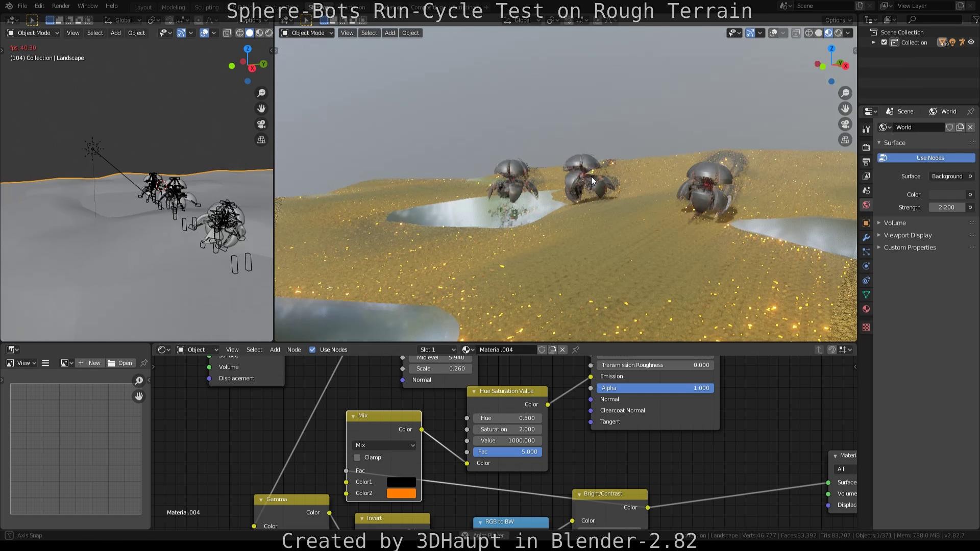The height and width of the screenshot is (551, 980).
Task: Switch to the Modifier properties wrench tab
Action: click(x=866, y=237)
